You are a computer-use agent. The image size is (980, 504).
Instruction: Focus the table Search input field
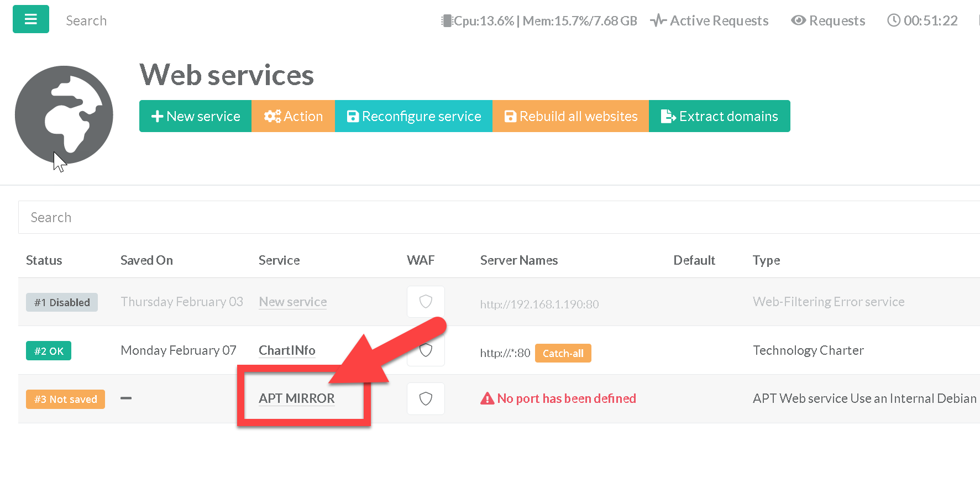pos(497,217)
